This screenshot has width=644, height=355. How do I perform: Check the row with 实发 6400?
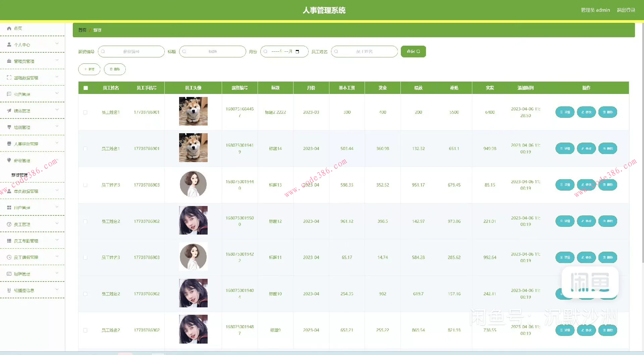tap(85, 112)
